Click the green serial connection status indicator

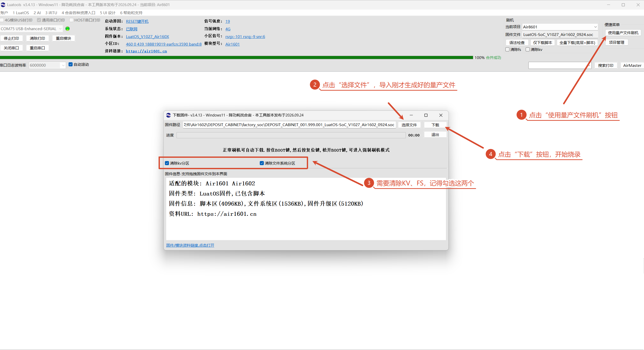tap(68, 29)
